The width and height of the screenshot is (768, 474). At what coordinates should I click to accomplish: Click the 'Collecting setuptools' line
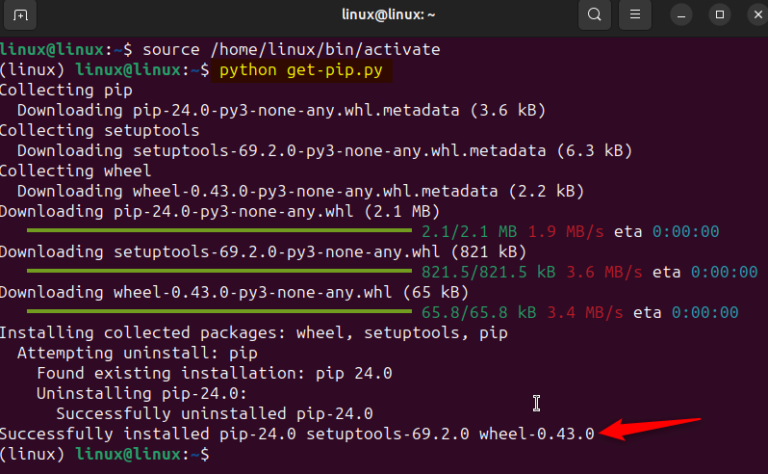click(99, 130)
